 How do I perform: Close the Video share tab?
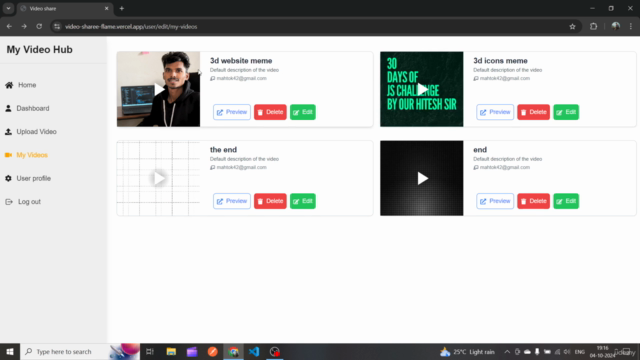(107, 8)
